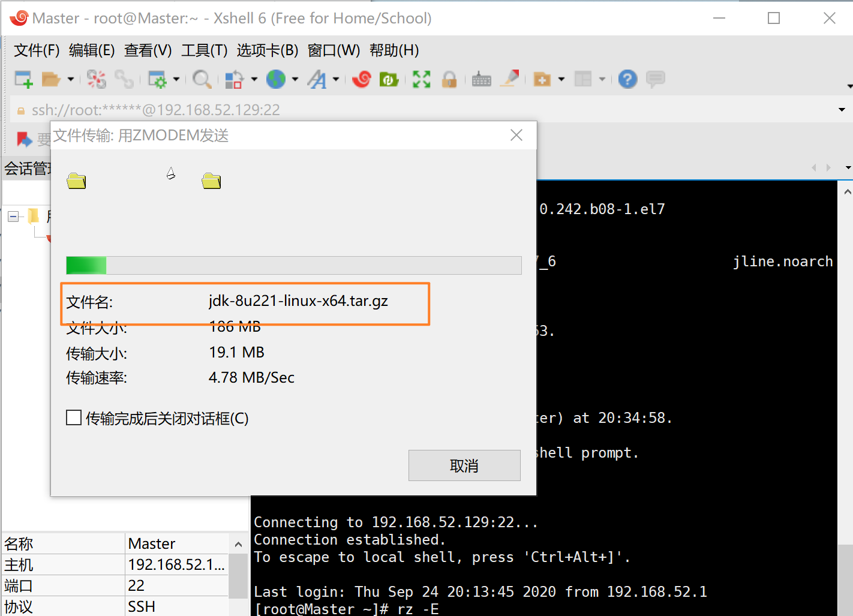The width and height of the screenshot is (853, 616).
Task: Open the 窗口(W) menu
Action: (334, 50)
